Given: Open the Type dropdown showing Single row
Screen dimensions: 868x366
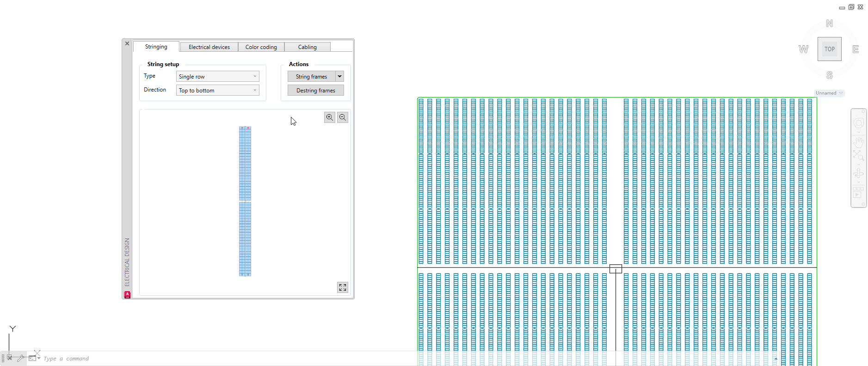Looking at the screenshot, I should 217,77.
